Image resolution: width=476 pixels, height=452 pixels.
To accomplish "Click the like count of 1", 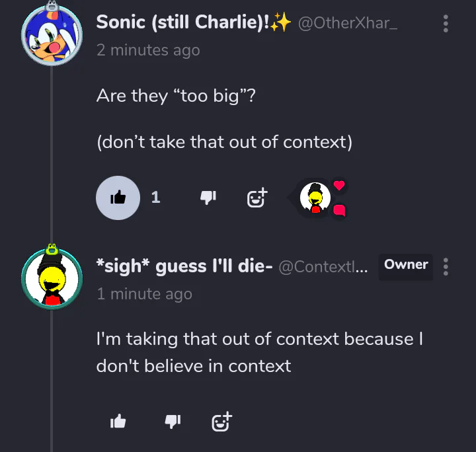I will point(156,198).
